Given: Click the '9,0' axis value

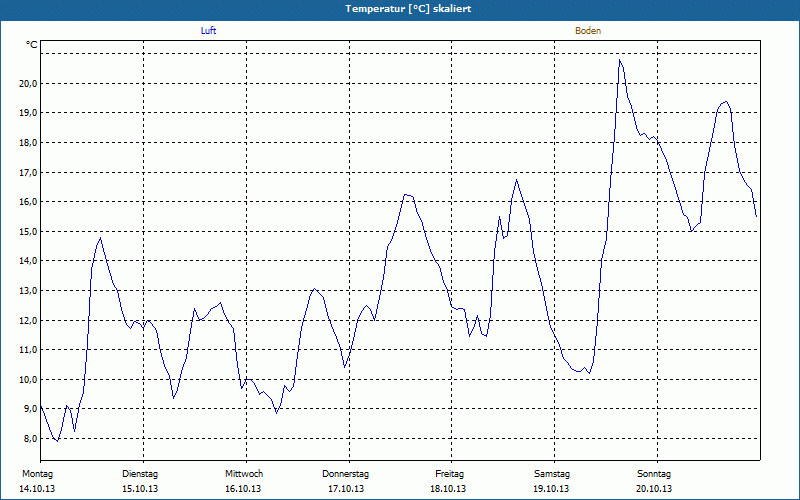Looking at the screenshot, I should pyautogui.click(x=30, y=409).
